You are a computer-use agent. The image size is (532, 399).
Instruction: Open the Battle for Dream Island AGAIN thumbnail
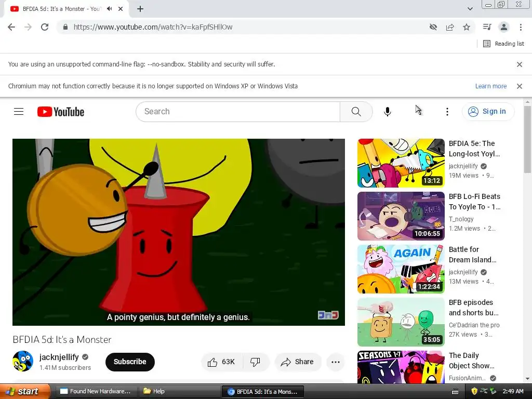click(x=401, y=269)
